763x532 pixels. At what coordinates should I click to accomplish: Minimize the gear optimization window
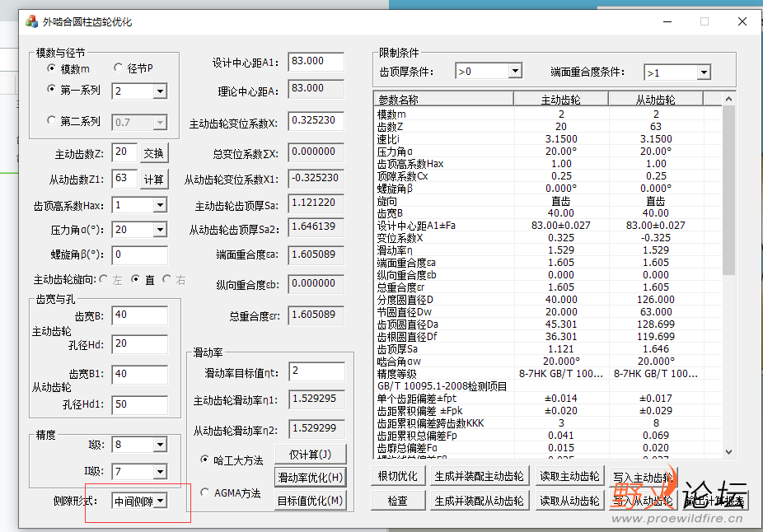point(667,21)
